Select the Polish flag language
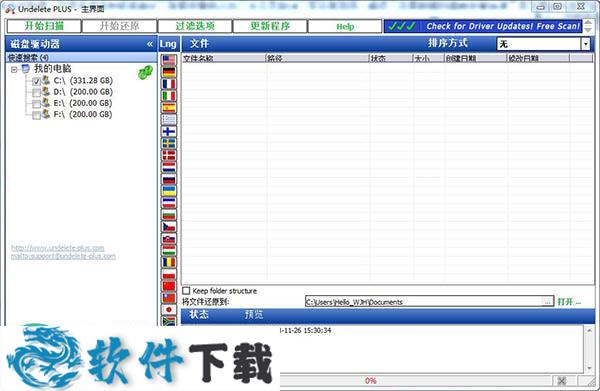Screen dimensions: 600x391 click(x=169, y=274)
